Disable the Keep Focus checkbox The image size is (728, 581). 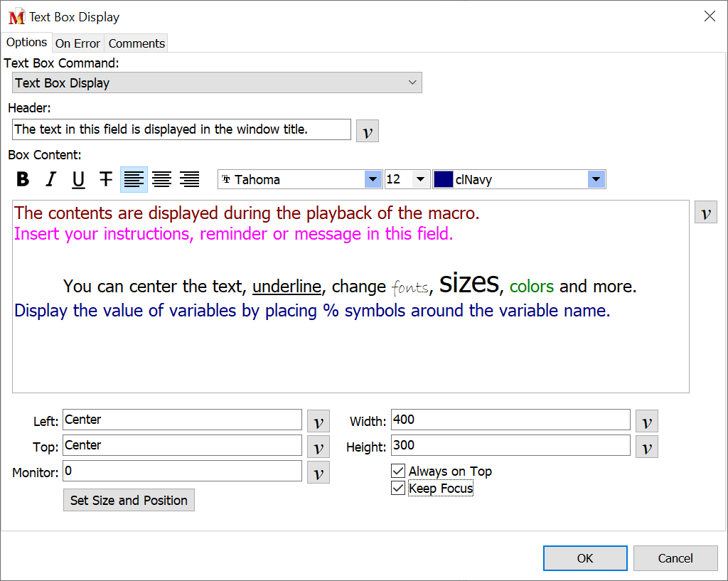pos(398,489)
